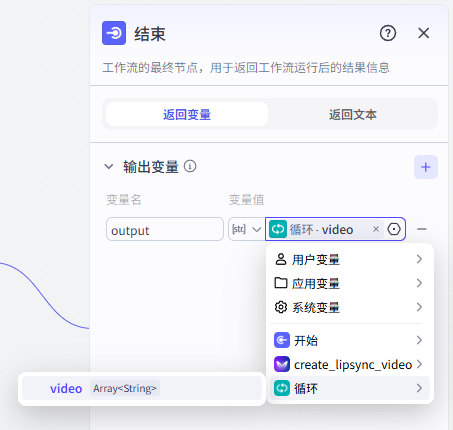Collapse the 输出变量 section
The height and width of the screenshot is (430, 453).
point(109,166)
